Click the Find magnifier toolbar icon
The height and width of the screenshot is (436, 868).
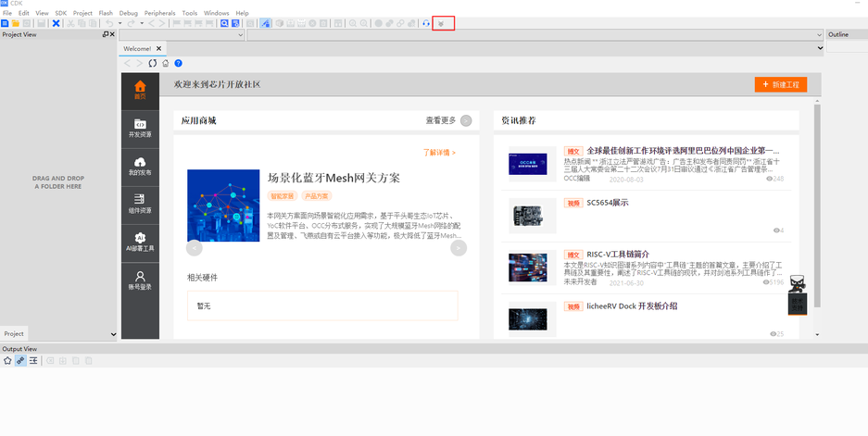(224, 23)
